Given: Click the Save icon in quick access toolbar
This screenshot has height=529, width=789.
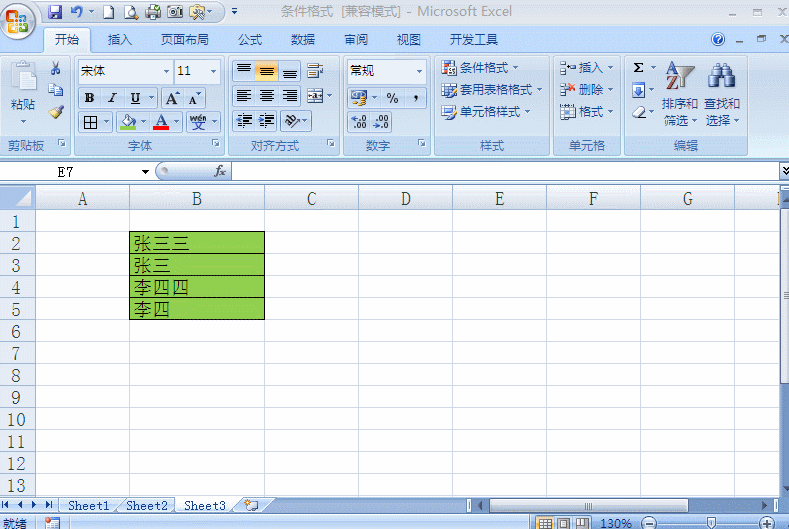Looking at the screenshot, I should 54,12.
